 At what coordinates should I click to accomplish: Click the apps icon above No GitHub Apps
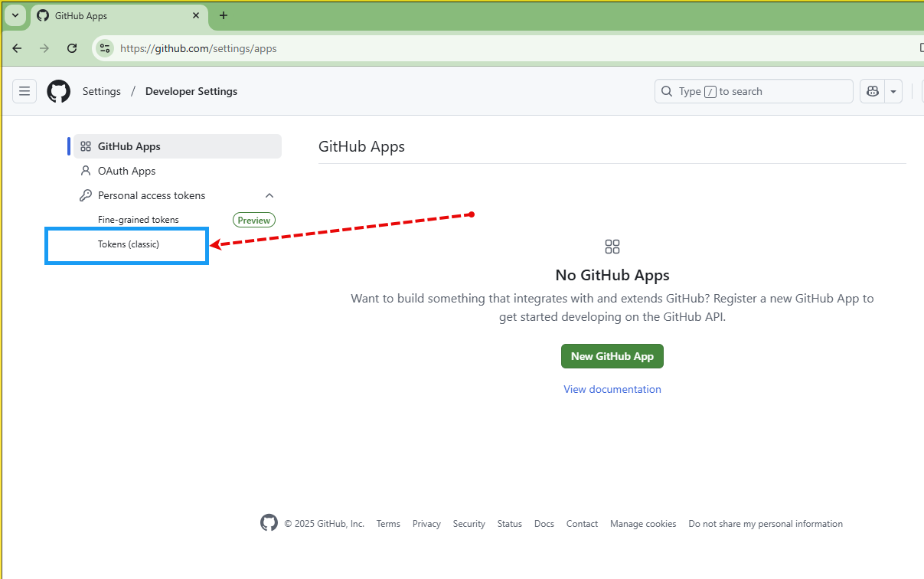[x=612, y=247]
